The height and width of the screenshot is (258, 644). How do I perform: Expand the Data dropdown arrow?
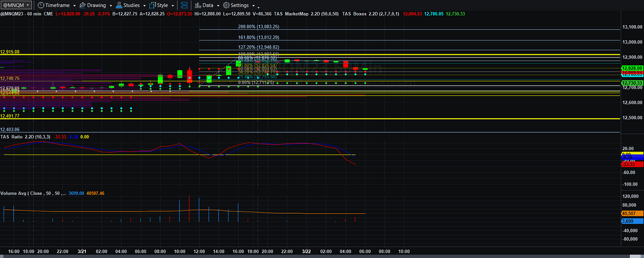click(218, 6)
